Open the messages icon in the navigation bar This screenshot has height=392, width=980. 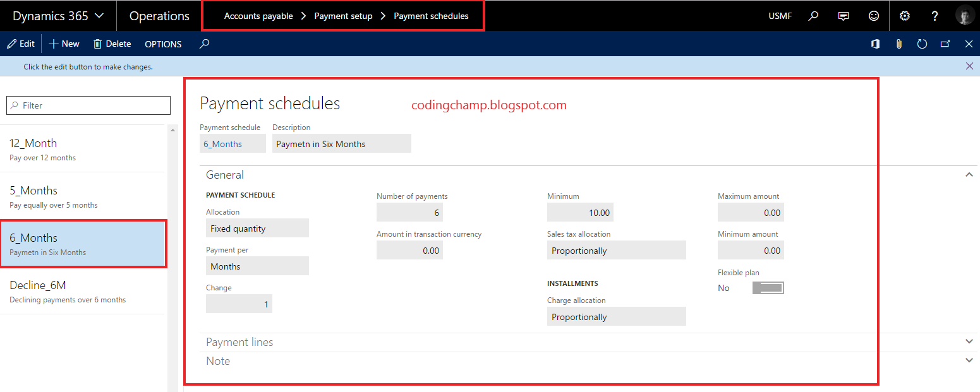coord(844,15)
